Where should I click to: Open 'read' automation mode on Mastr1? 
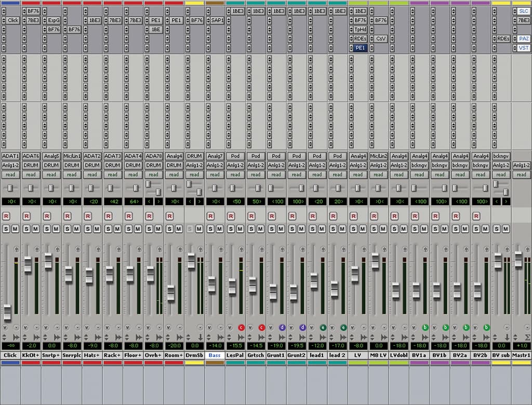(x=522, y=174)
